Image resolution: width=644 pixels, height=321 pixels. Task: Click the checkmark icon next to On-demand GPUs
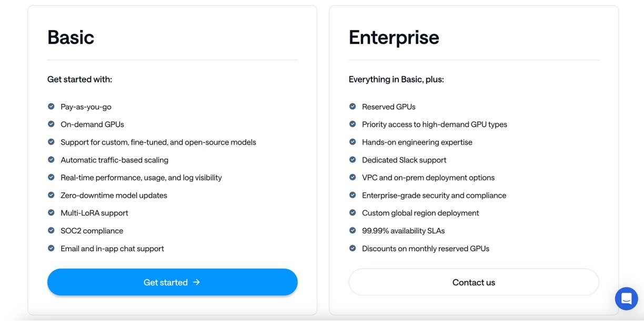click(51, 124)
